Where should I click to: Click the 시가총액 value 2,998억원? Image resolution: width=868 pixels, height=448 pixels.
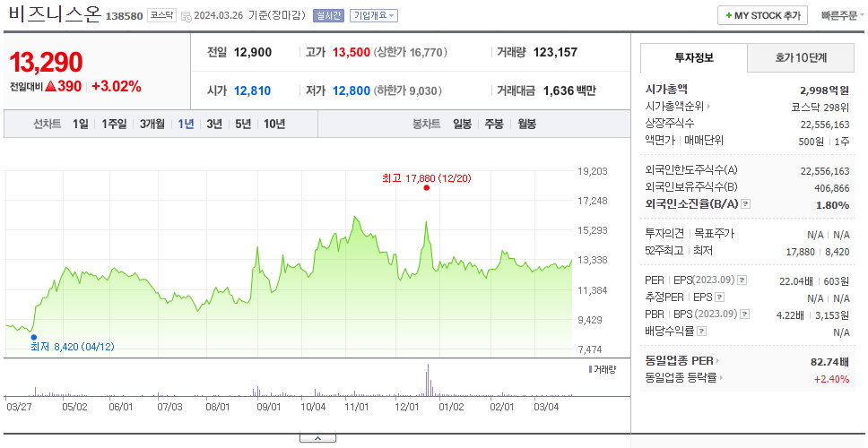coord(824,90)
